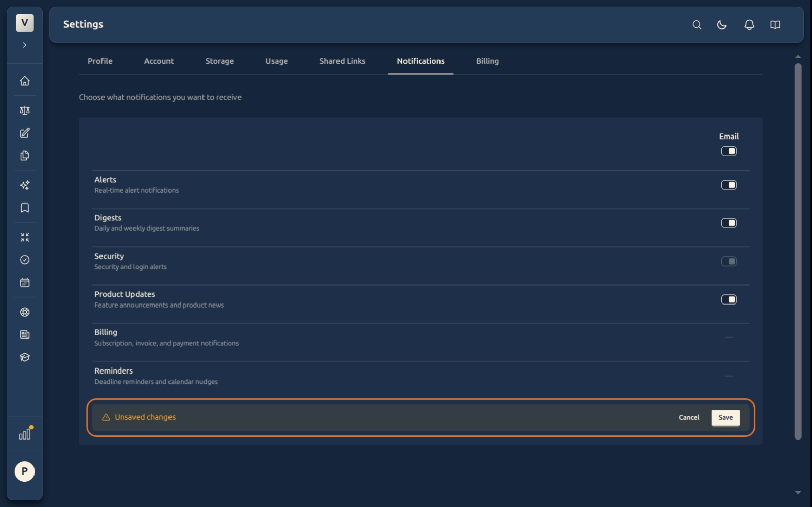
Task: Click the Email column header label
Action: tap(729, 137)
